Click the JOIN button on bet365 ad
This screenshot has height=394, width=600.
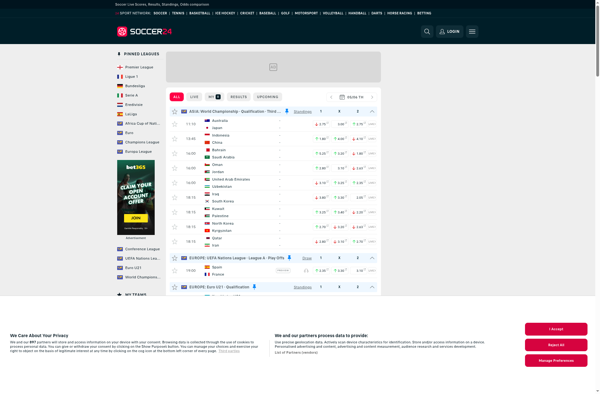pos(136,218)
